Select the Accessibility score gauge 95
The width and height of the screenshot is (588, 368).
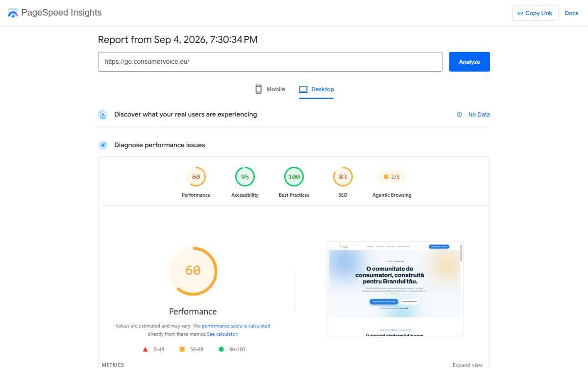pos(245,177)
